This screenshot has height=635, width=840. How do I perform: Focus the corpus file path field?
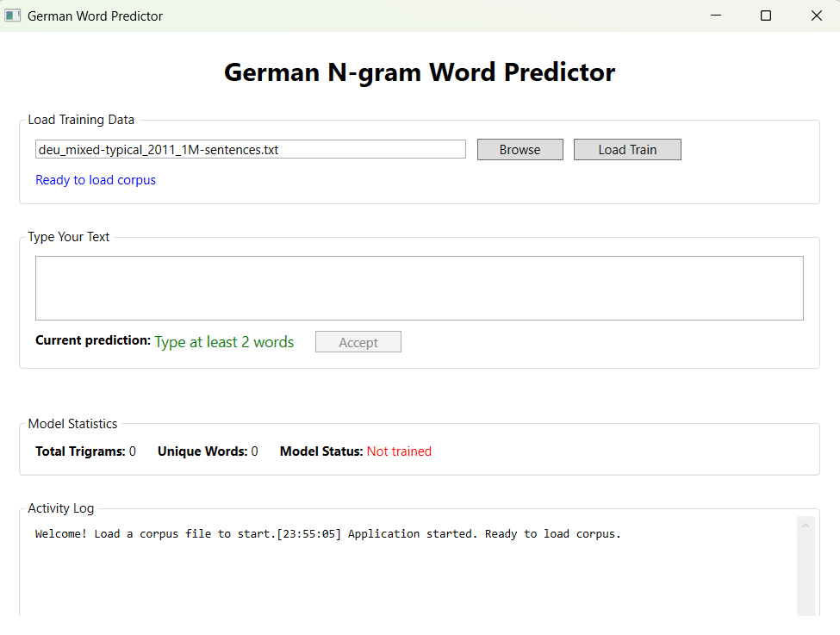pyautogui.click(x=250, y=150)
